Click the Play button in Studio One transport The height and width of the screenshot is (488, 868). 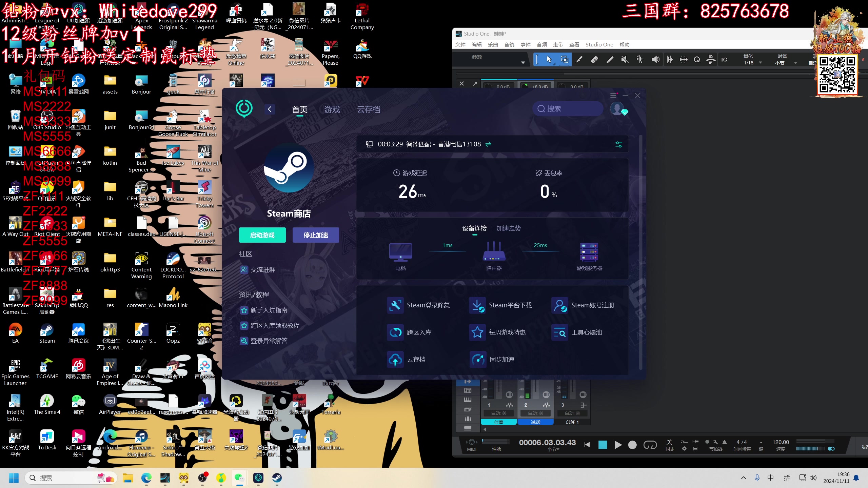[618, 445]
